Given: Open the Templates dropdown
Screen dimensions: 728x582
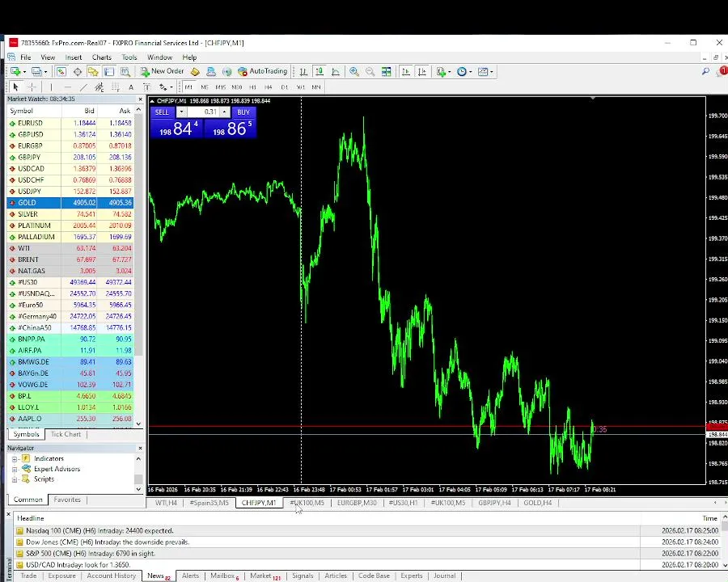Looking at the screenshot, I should [485, 71].
